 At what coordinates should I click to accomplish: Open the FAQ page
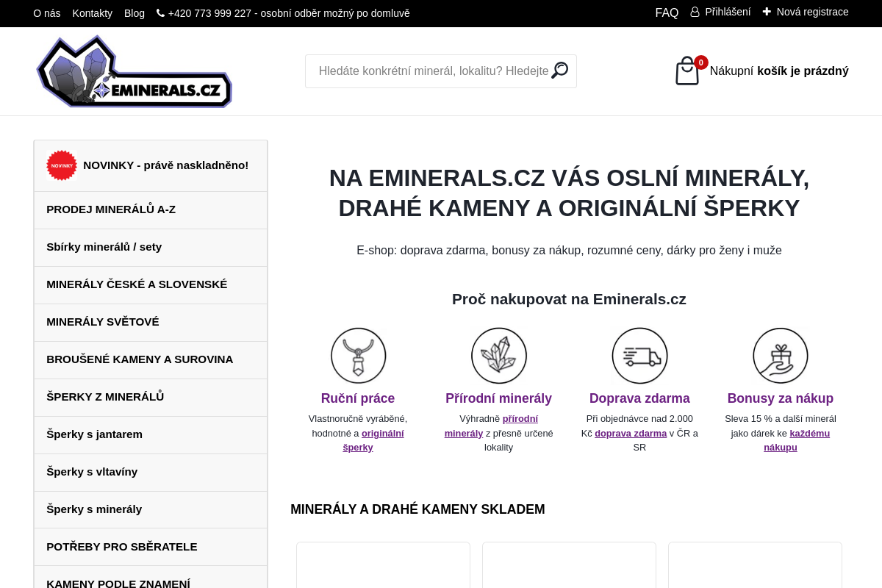[667, 12]
